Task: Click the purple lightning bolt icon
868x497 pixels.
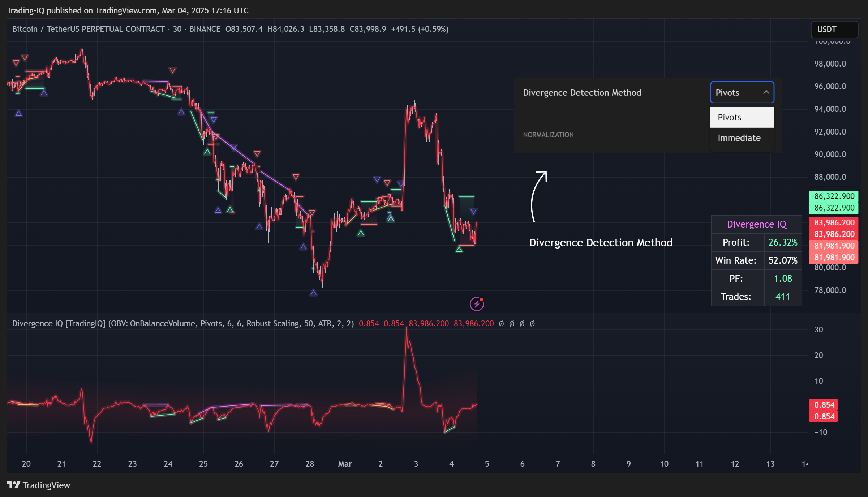Action: tap(477, 304)
